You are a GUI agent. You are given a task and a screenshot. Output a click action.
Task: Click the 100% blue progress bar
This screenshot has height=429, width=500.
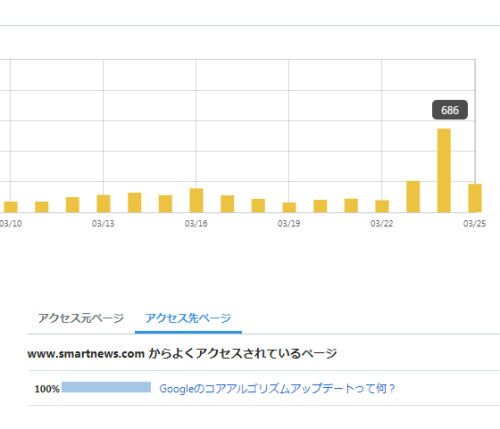click(x=106, y=387)
